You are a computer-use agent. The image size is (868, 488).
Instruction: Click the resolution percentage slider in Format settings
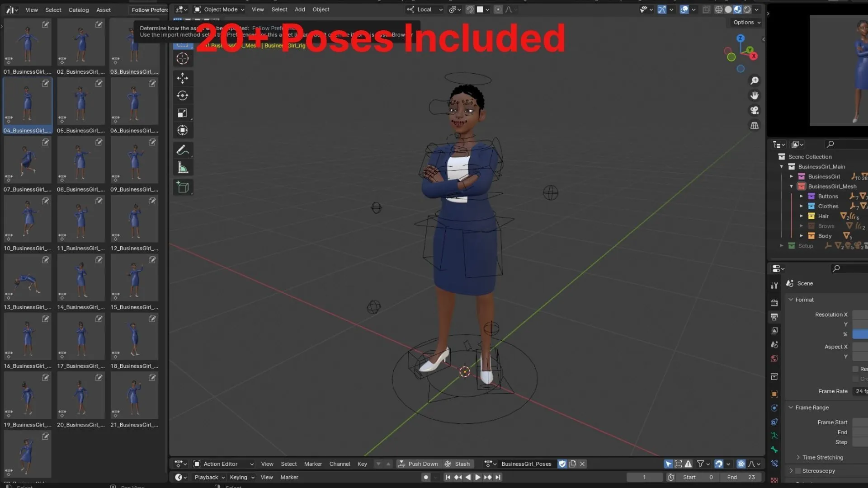(x=860, y=334)
